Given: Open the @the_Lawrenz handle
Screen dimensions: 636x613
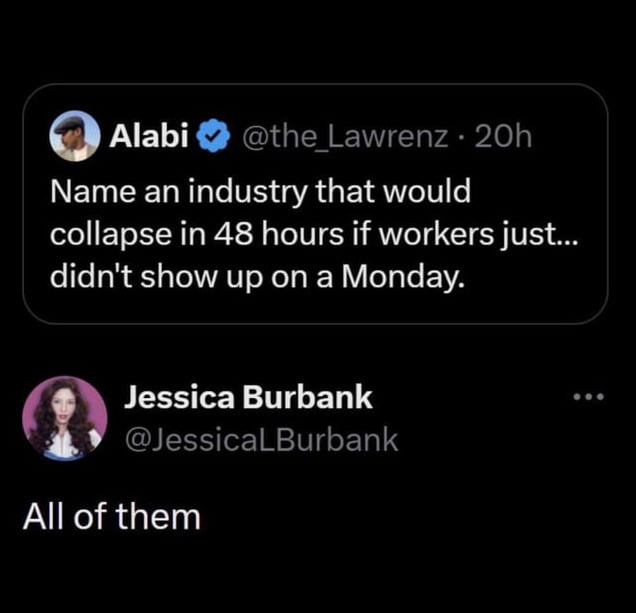Looking at the screenshot, I should click(x=345, y=137).
